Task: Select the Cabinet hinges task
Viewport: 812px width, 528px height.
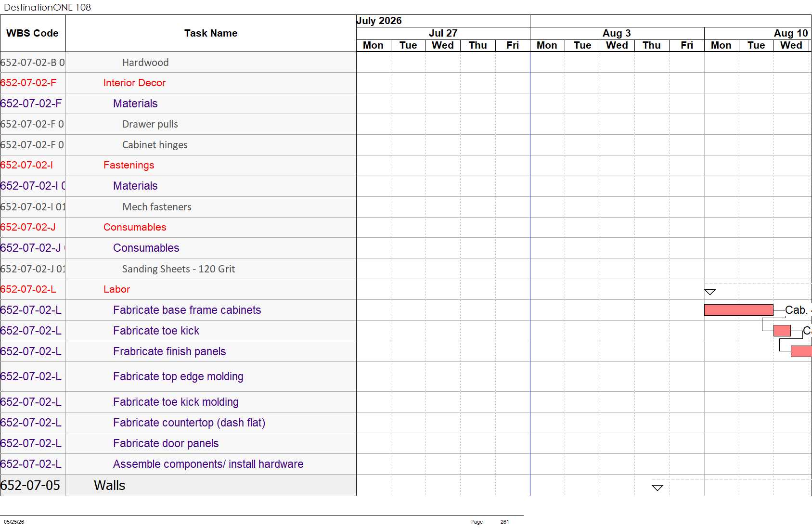Action: (155, 145)
